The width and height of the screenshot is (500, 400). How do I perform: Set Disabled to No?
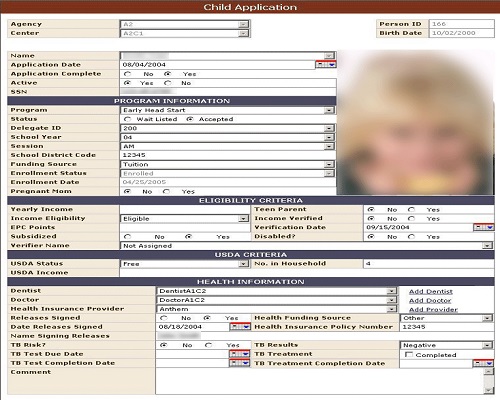371,237
